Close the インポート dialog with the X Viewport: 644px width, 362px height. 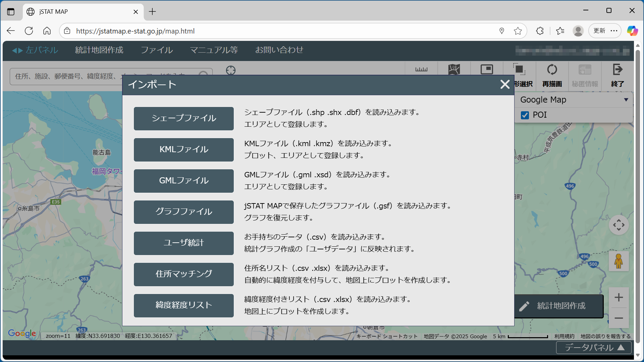pos(505,84)
